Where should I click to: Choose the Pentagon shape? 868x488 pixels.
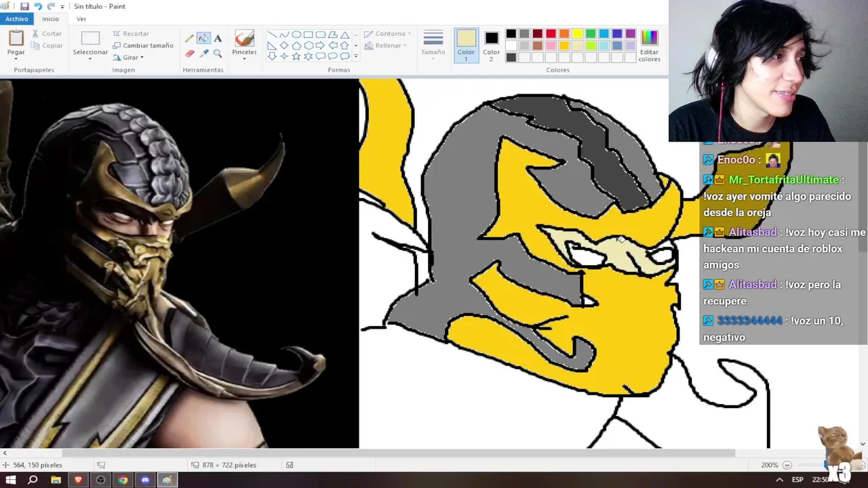point(296,45)
